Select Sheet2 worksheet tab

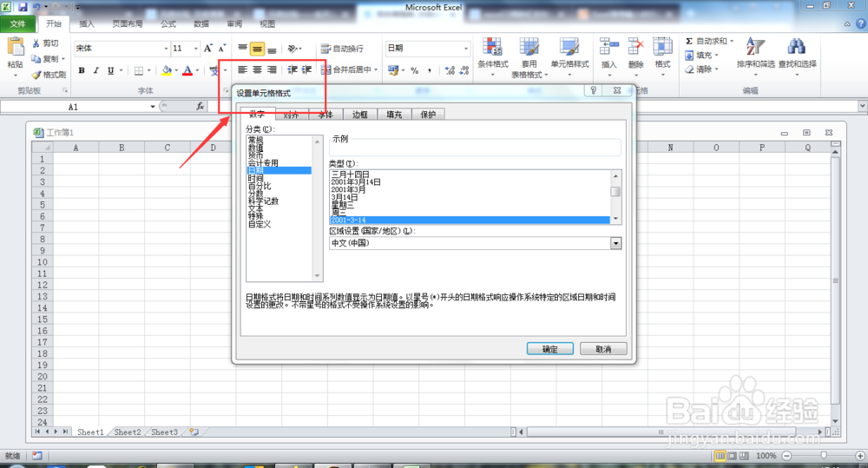coord(128,432)
